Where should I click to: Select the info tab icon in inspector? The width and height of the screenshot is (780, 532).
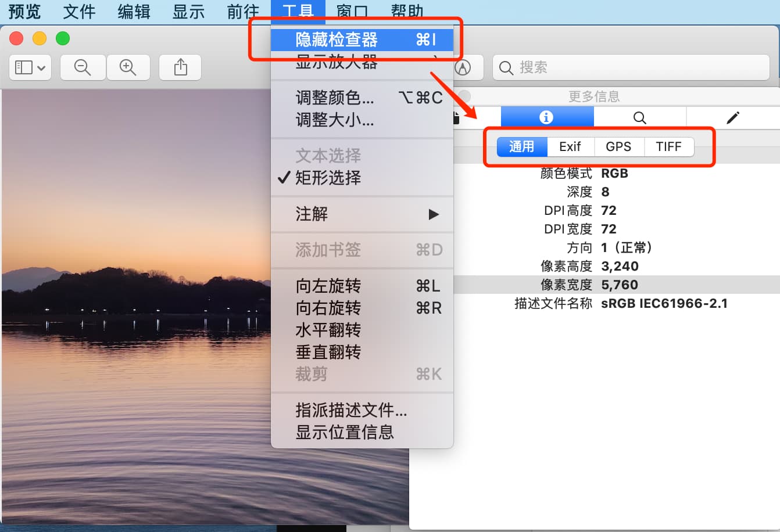coord(546,117)
